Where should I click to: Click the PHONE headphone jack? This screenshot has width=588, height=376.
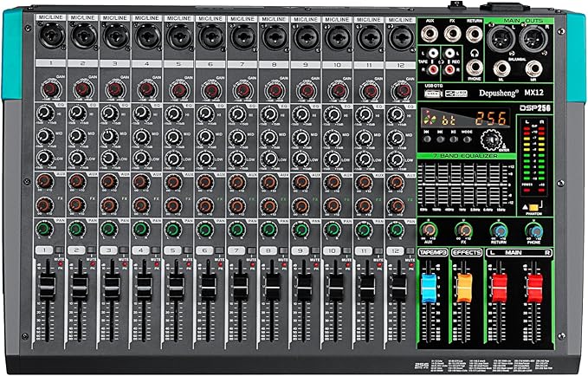point(475,68)
